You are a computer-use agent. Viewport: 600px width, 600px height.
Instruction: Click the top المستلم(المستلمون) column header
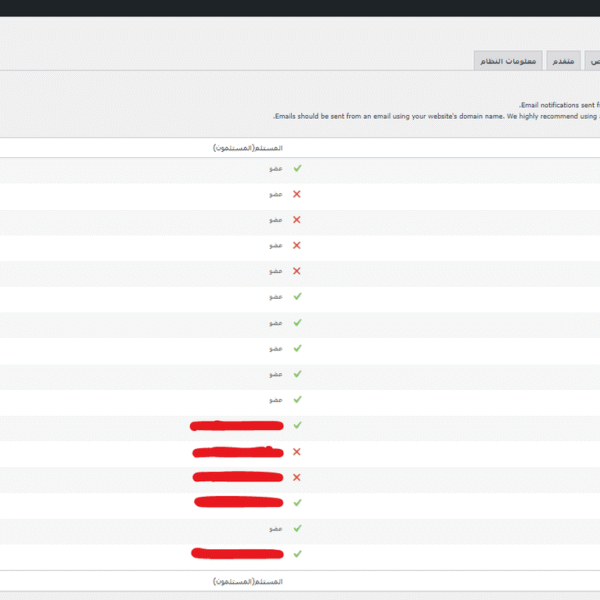[248, 148]
